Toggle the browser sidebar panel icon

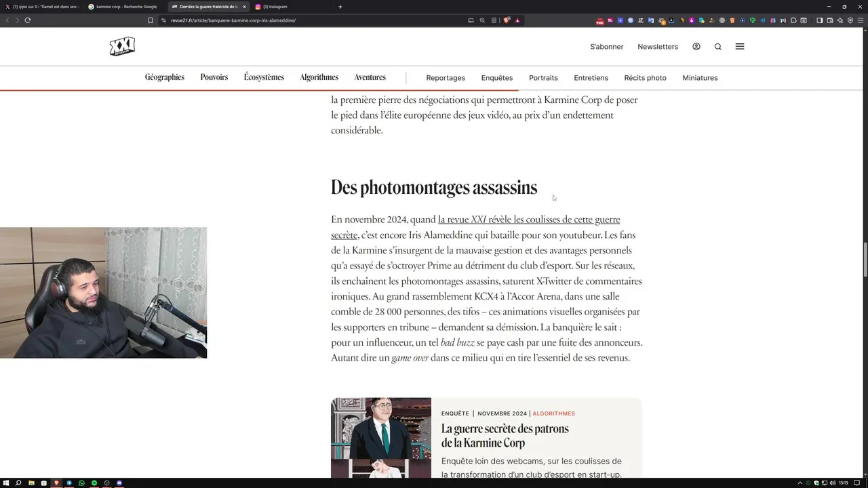point(819,20)
